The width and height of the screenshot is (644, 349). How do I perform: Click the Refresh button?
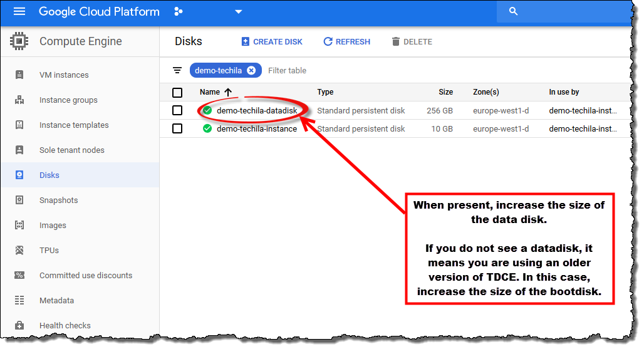click(x=346, y=41)
